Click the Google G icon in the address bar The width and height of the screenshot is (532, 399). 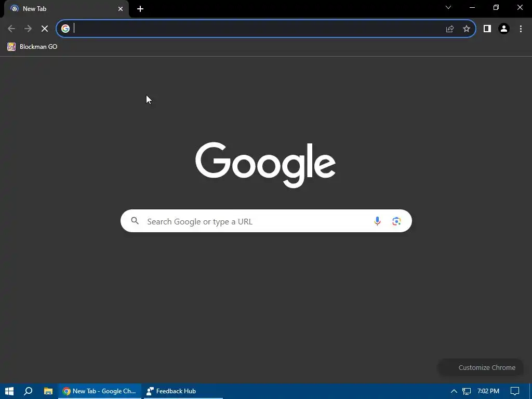(x=65, y=29)
